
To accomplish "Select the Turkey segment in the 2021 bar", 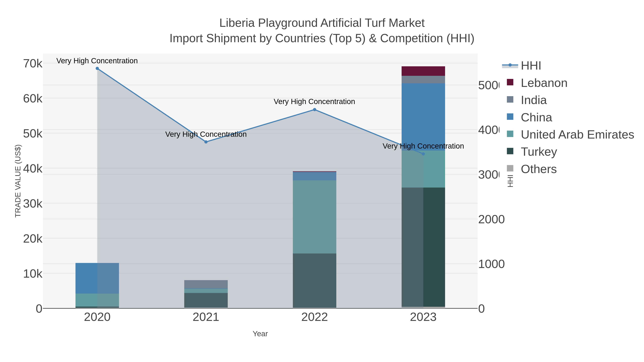I will (206, 300).
